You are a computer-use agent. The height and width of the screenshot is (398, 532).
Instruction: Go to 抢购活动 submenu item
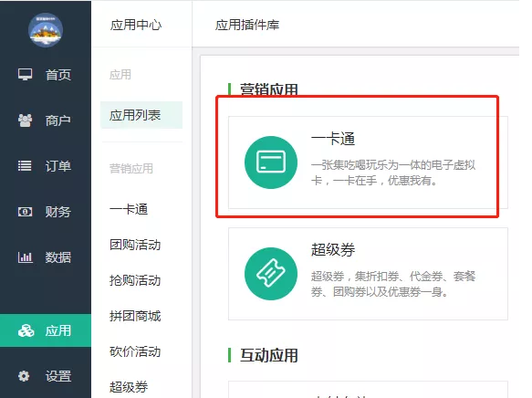[135, 280]
